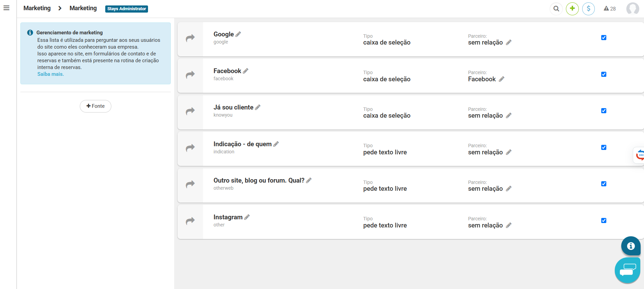Viewport: 644px width, 289px height.
Task: Open the user profile avatar menu
Action: coord(632,8)
